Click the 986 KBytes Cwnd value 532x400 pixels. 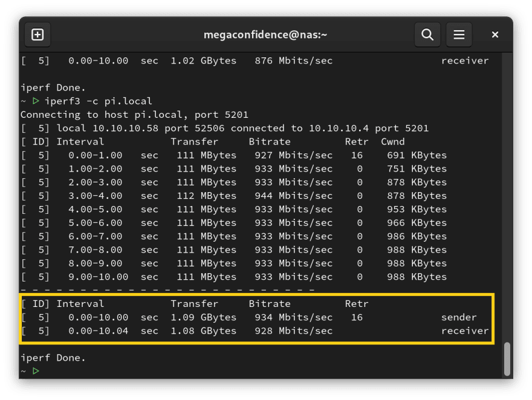(417, 236)
